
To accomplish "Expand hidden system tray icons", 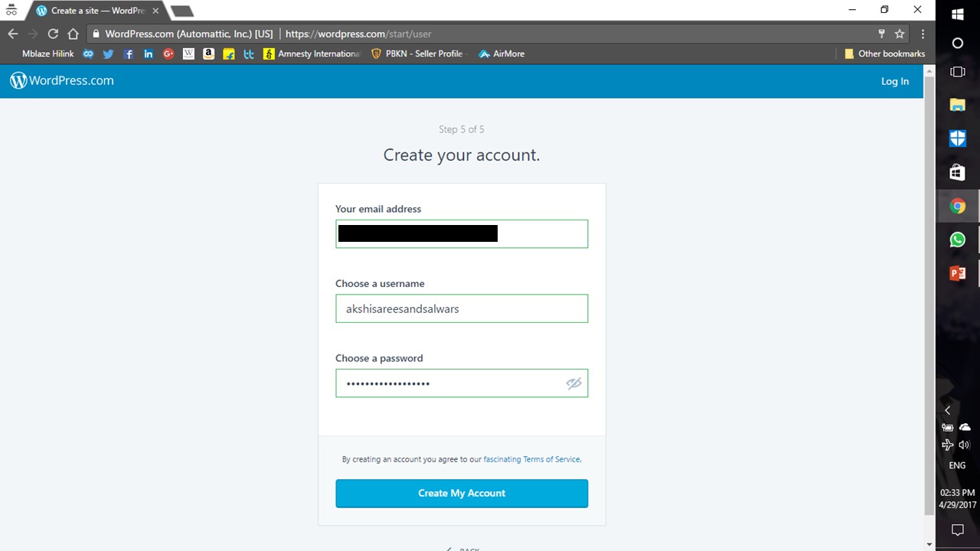I will tap(947, 410).
